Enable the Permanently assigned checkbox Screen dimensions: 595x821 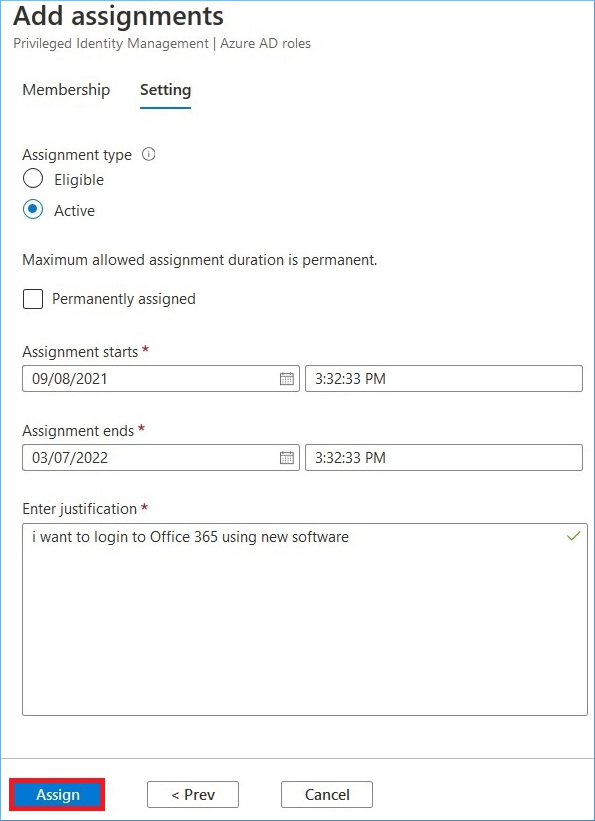click(32, 299)
